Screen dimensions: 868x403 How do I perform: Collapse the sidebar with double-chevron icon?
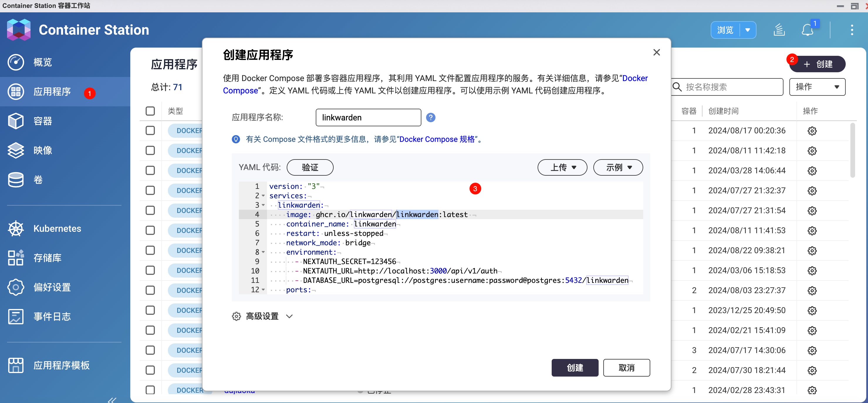112,400
